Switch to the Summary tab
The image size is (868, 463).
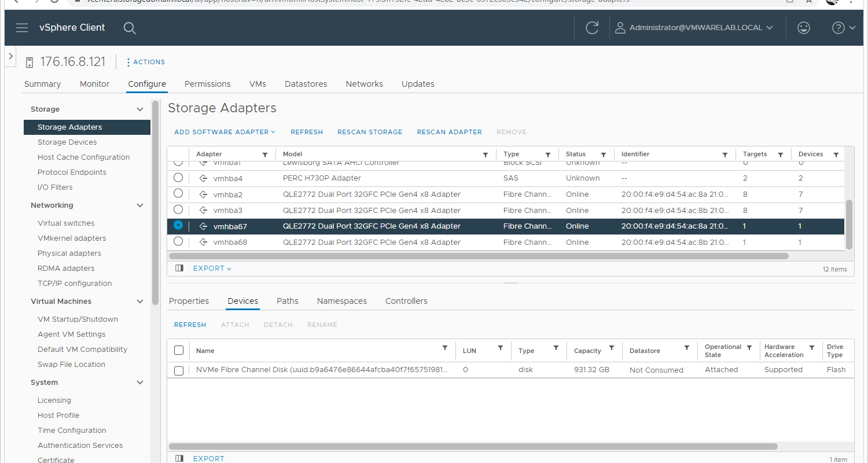(x=42, y=84)
